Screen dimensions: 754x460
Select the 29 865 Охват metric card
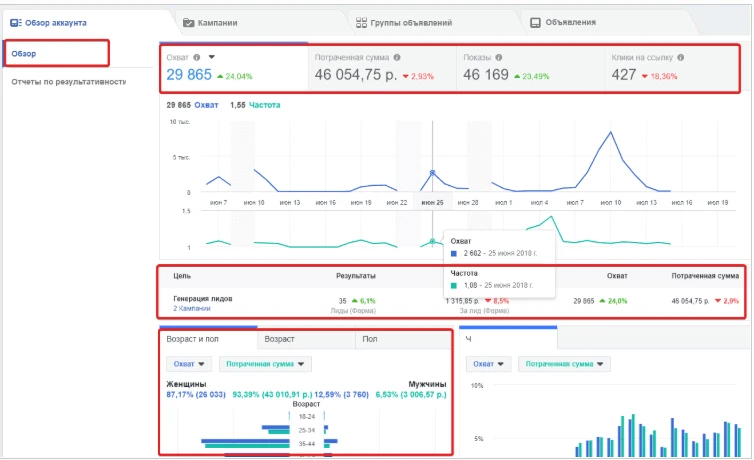234,68
